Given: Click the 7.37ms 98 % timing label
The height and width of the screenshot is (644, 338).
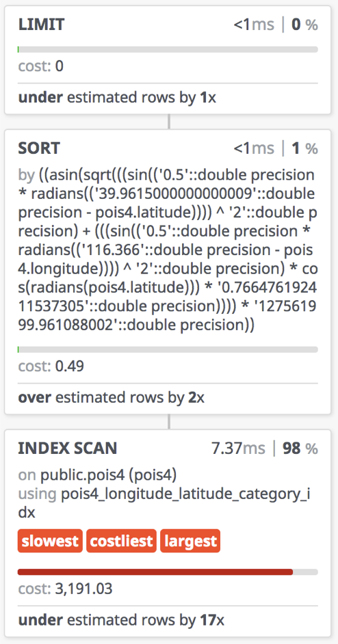Looking at the screenshot, I should click(264, 448).
